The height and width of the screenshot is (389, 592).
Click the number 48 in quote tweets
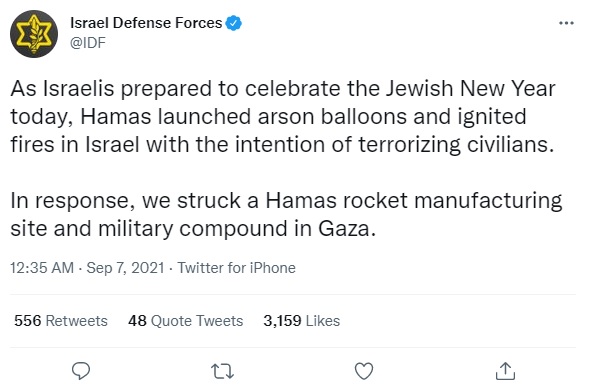pyautogui.click(x=137, y=321)
